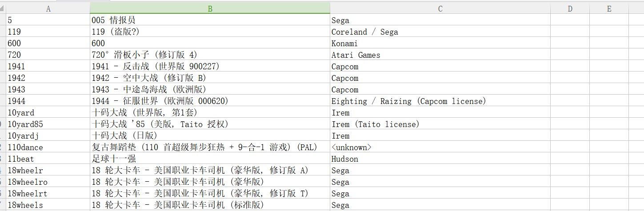Select column B header
644x211 pixels.
(x=210, y=8)
